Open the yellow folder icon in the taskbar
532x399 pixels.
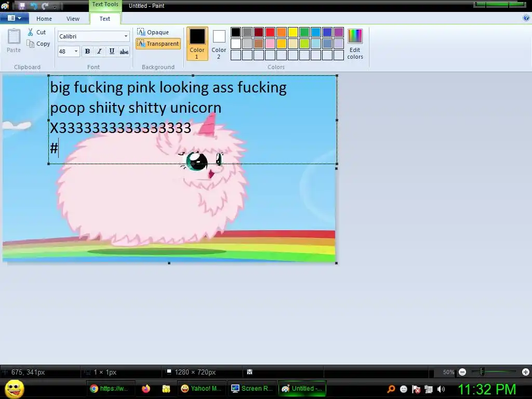pos(166,389)
